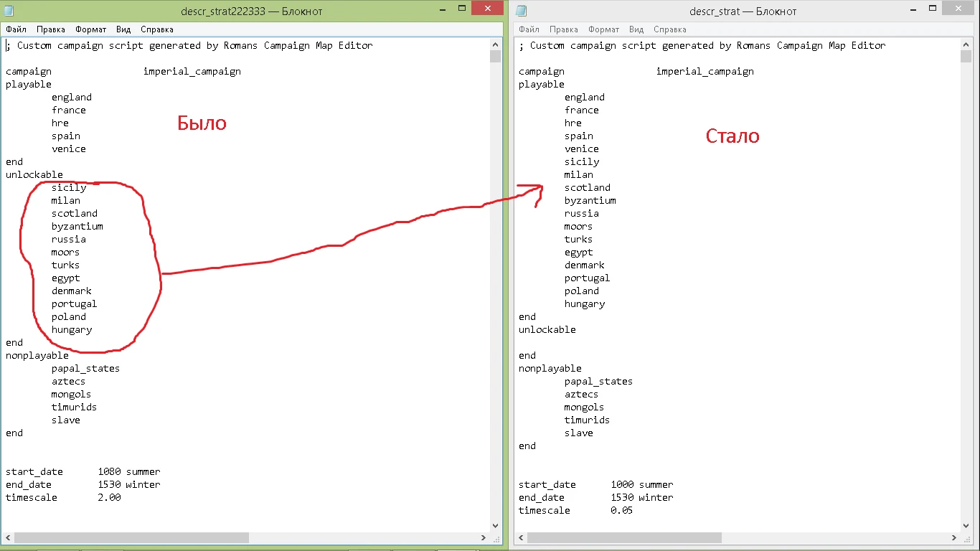Click "nonplayable" line in the left window
Image resolution: width=980 pixels, height=551 pixels.
click(37, 355)
